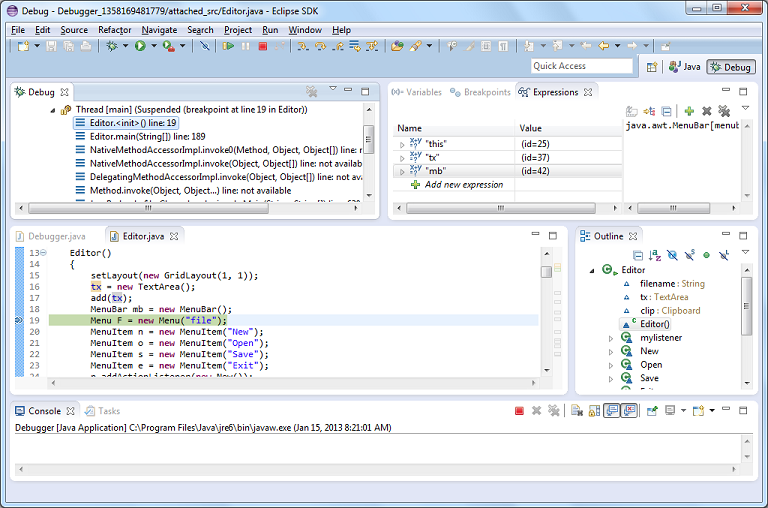Image resolution: width=768 pixels, height=508 pixels.
Task: Open the Debug launch dropdown arrow
Action: click(125, 46)
